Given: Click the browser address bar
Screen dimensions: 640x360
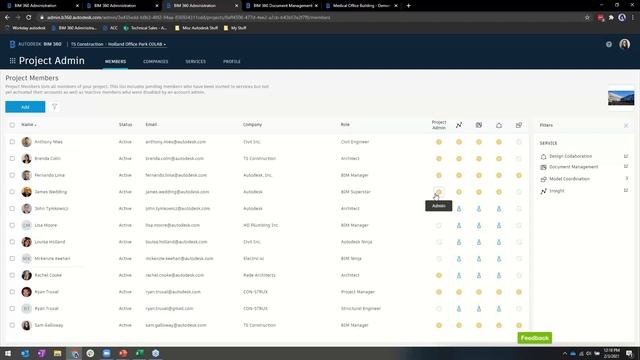Looking at the screenshot, I should pos(310,18).
